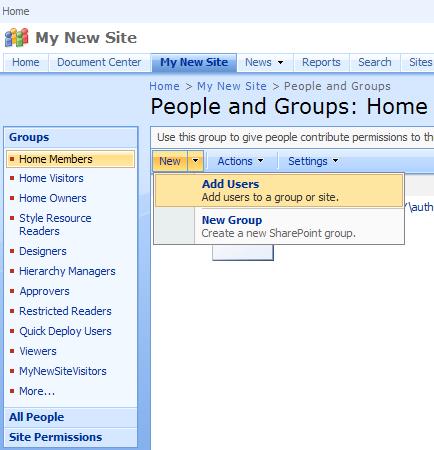Screen dimensions: 434x450
Task: Expand the Settings menu
Action: [313, 161]
